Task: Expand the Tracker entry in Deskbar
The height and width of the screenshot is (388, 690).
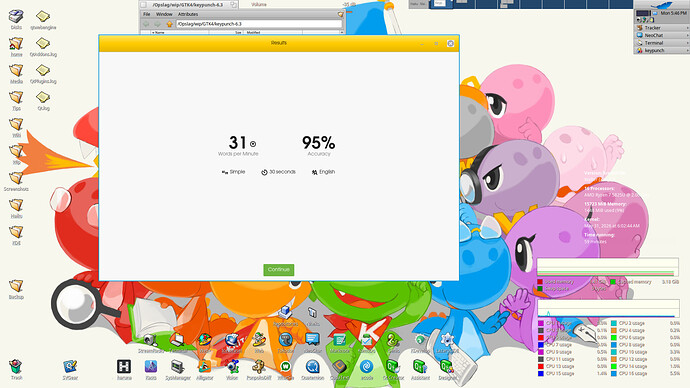Action: 661,28
